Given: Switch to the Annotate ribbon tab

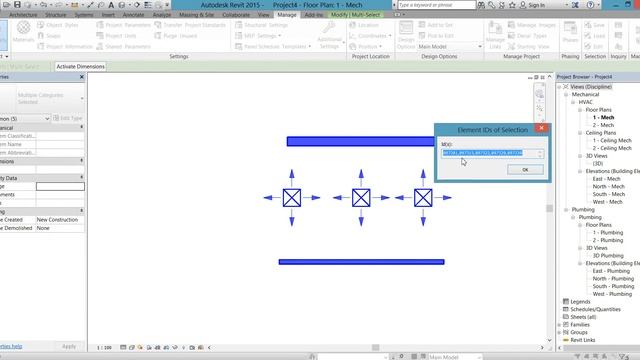Looking at the screenshot, I should pyautogui.click(x=133, y=15).
